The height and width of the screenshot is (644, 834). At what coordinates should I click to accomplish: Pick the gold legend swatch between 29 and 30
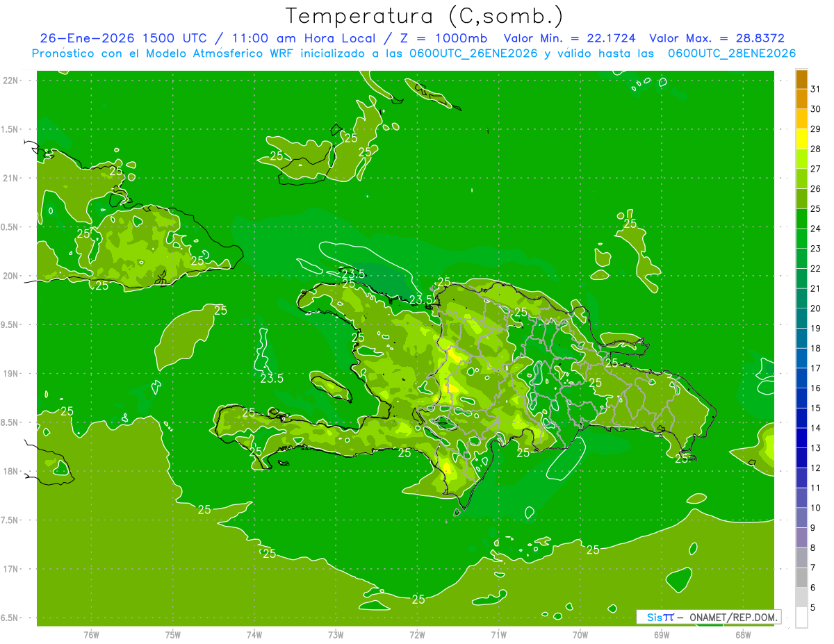pyautogui.click(x=801, y=119)
